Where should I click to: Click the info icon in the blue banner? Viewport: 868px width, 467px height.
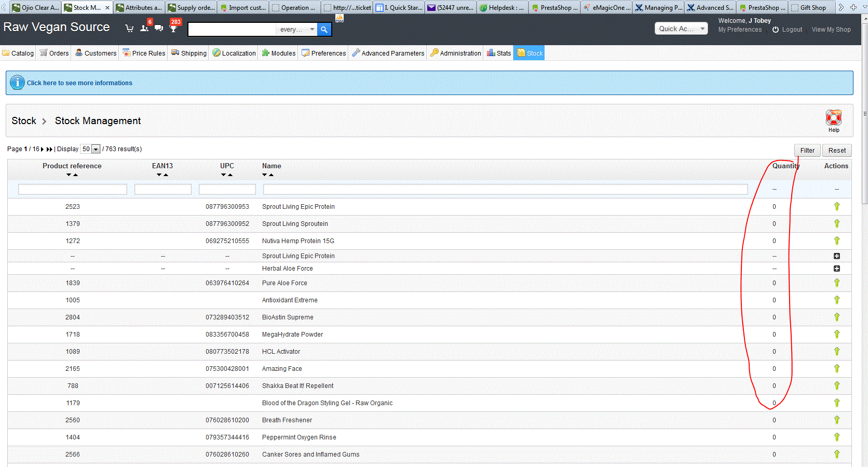pos(17,83)
